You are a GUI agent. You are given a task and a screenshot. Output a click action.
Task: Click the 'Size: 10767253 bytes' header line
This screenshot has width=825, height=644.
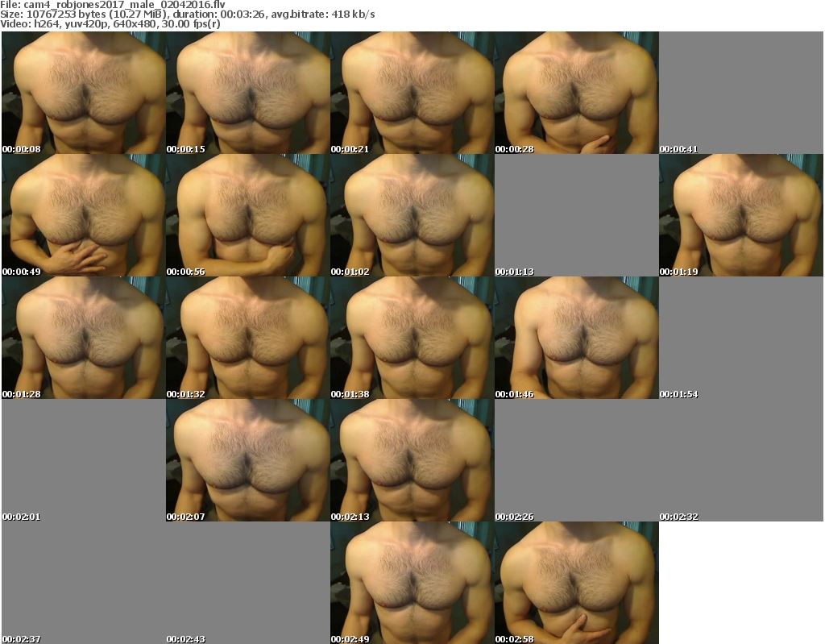tap(188, 15)
